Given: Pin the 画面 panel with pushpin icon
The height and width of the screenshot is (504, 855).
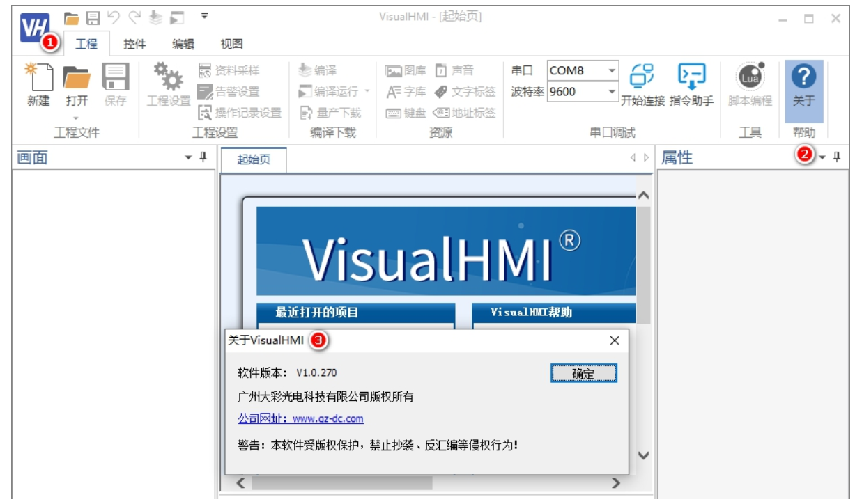Looking at the screenshot, I should (203, 157).
